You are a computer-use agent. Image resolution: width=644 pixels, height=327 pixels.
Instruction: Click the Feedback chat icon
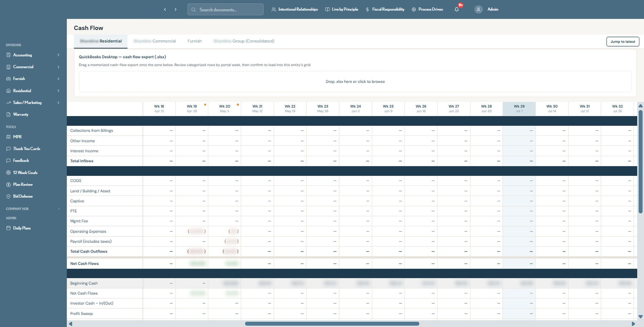[9, 160]
